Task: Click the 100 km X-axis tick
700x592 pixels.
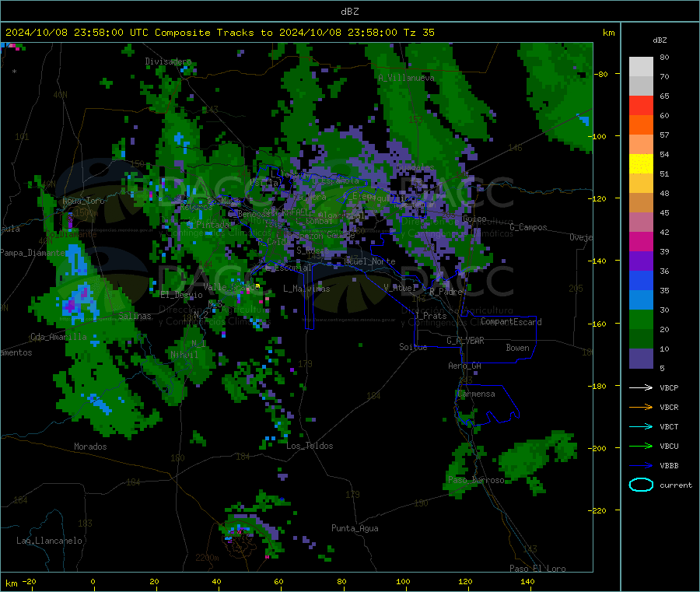Action: tap(403, 581)
